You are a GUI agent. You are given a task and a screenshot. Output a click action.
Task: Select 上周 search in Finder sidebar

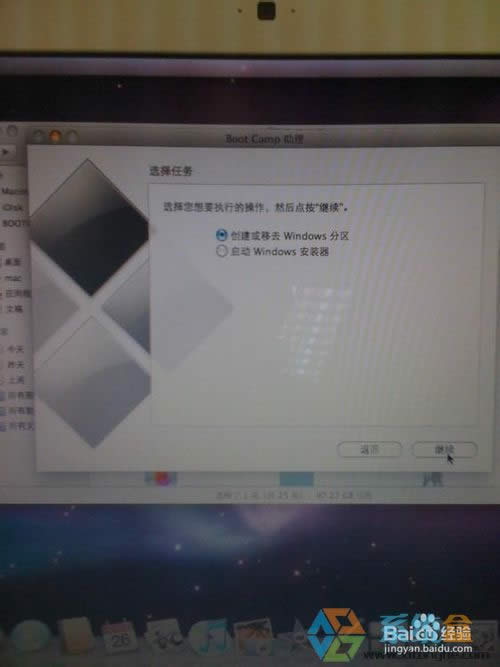15,380
